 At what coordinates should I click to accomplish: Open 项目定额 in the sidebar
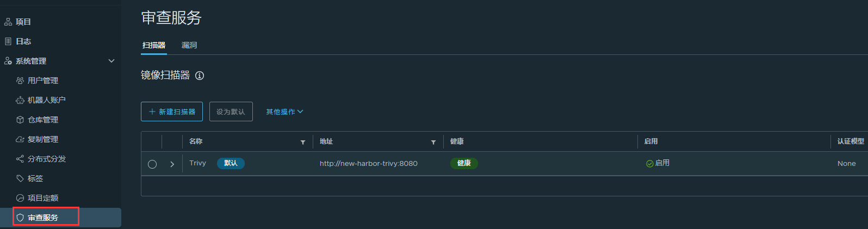[43, 198]
